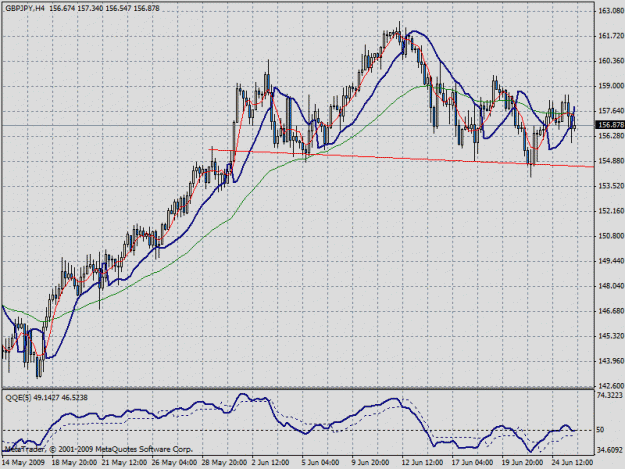The width and height of the screenshot is (625, 469).
Task: Click the 143.960 price scale label
Action: pyautogui.click(x=611, y=361)
